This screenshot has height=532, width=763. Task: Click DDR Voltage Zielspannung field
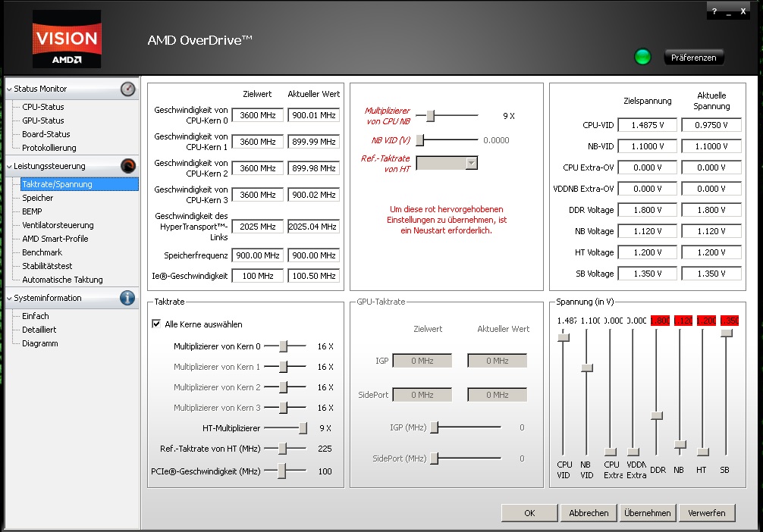647,210
